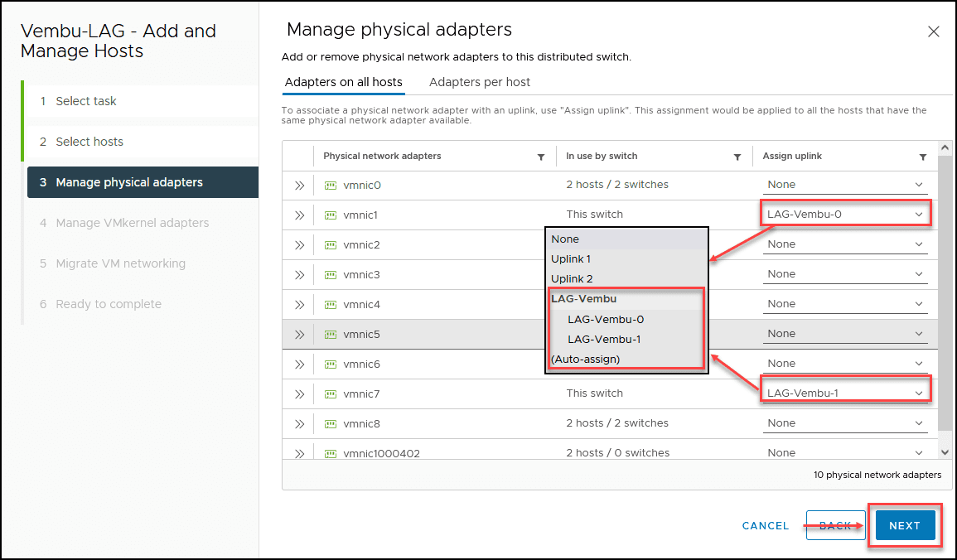The image size is (957, 560).
Task: Choose (Auto-assign) in the uplink list
Action: [x=626, y=360]
